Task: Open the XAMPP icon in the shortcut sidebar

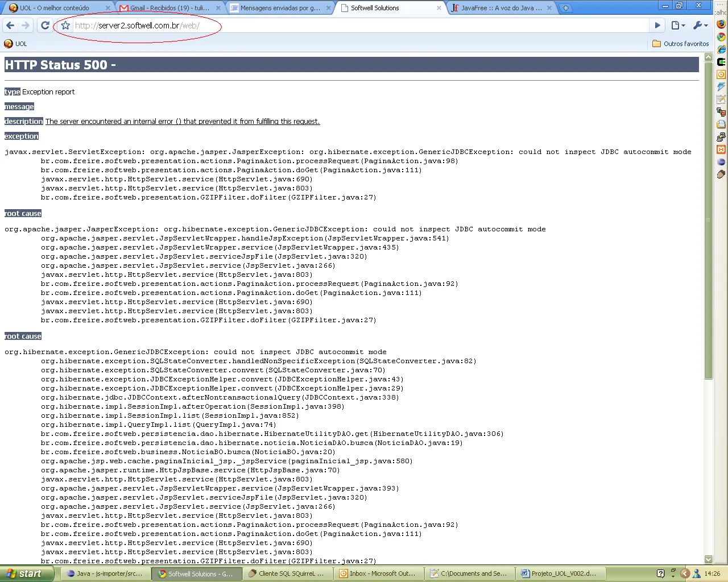Action: pos(721,149)
